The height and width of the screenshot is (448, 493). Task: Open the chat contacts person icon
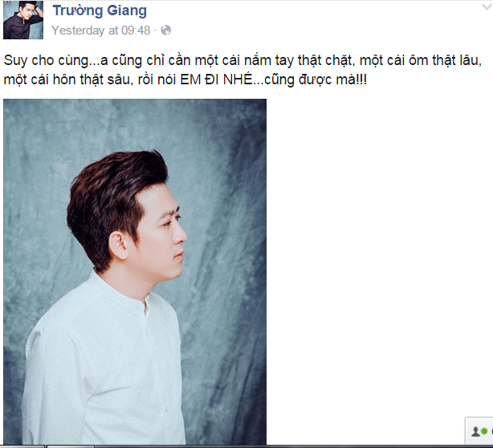(x=475, y=431)
